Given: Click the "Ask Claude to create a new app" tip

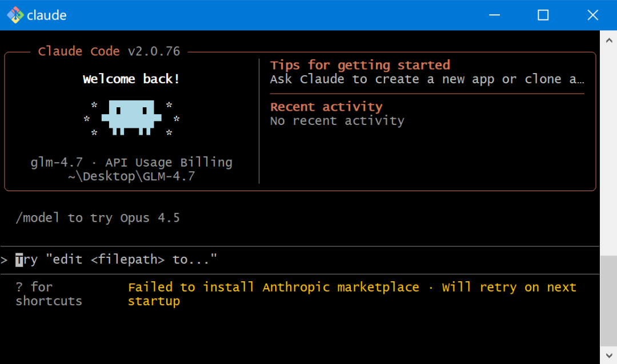Looking at the screenshot, I should (x=427, y=79).
